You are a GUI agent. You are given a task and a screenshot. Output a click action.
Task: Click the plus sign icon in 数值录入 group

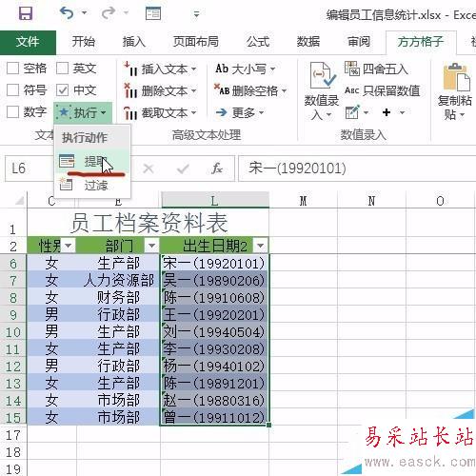point(387,112)
